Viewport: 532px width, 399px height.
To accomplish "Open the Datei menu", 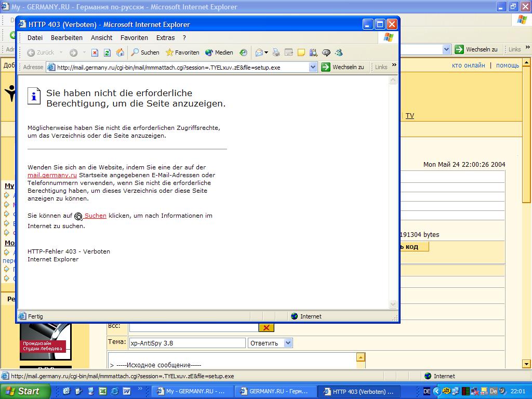I will [x=35, y=37].
